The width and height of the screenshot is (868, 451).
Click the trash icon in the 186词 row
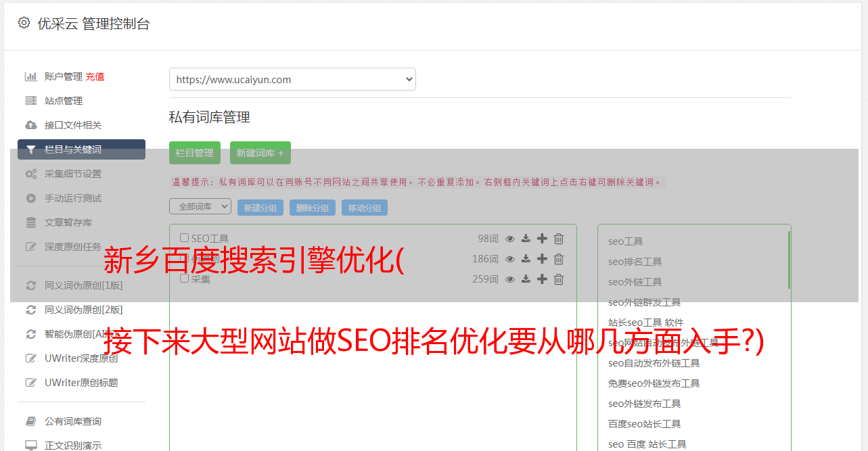[x=559, y=259]
